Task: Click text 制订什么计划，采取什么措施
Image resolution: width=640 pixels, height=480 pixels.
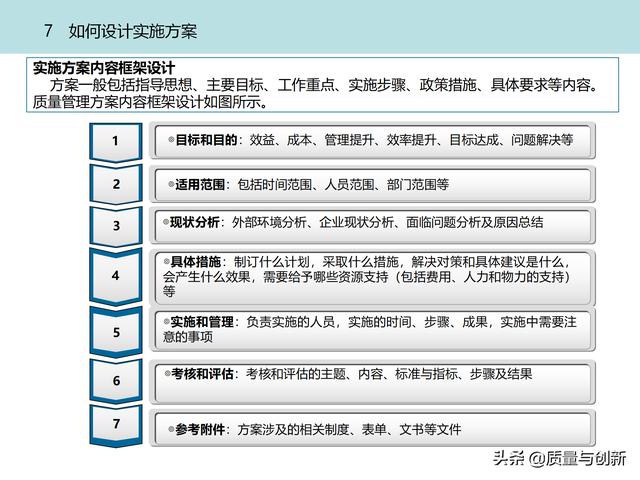Action: (x=316, y=262)
